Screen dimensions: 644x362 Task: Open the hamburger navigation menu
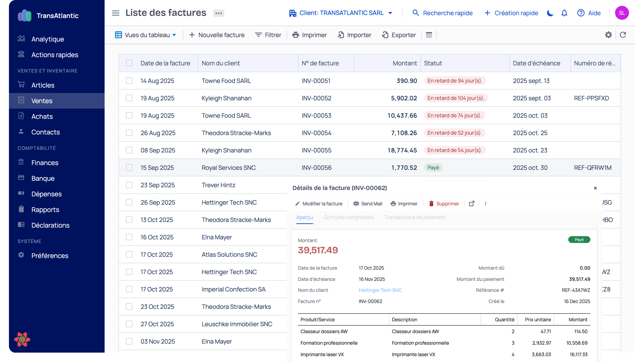116,13
